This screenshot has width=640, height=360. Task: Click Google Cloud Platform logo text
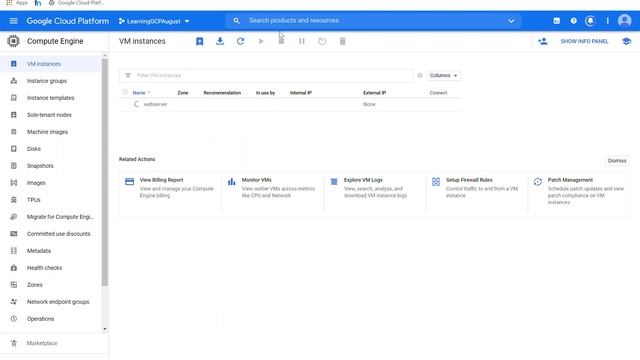(x=68, y=21)
